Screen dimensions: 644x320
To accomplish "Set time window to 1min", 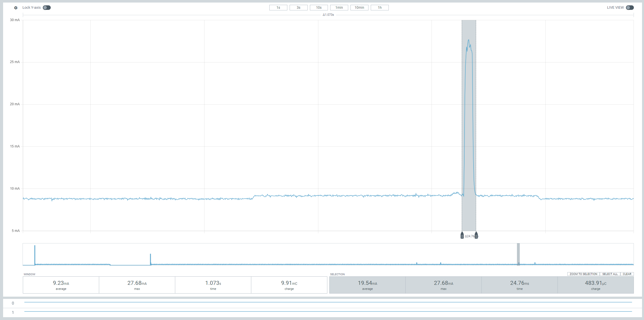I will point(339,8).
